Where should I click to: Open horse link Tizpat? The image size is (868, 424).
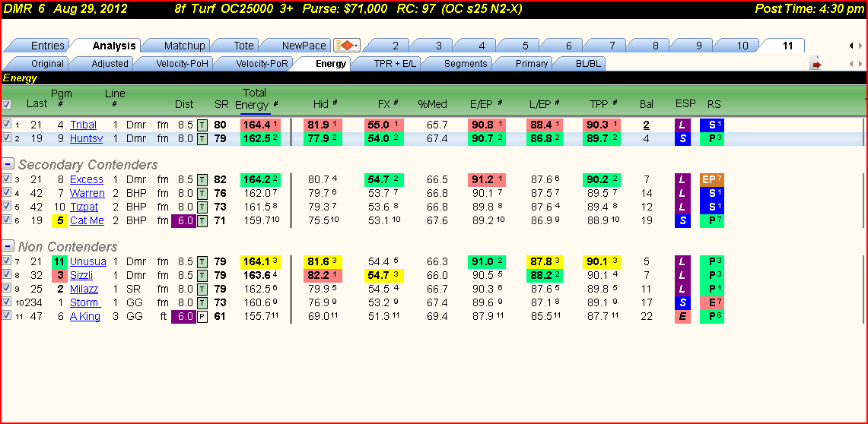pos(84,207)
